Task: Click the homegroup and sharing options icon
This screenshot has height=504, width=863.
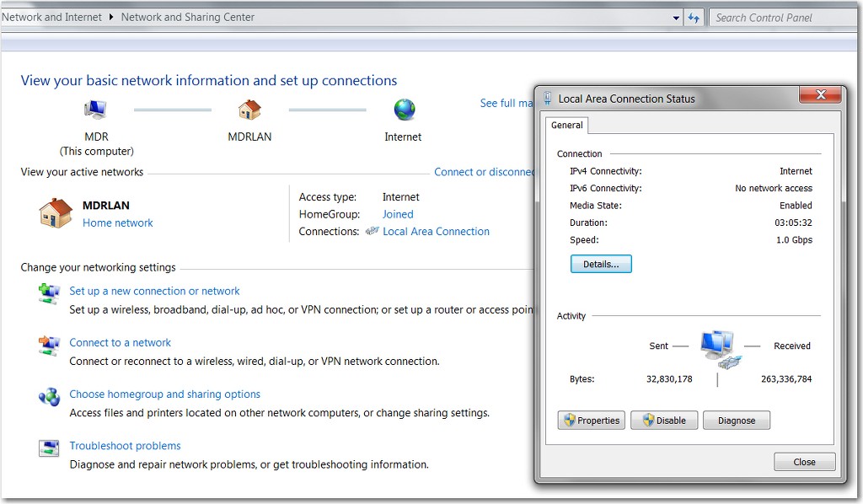Action: click(49, 397)
